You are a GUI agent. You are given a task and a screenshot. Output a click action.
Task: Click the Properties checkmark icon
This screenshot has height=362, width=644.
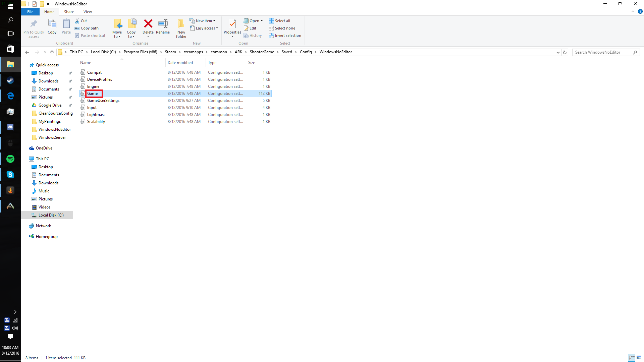coord(232,24)
